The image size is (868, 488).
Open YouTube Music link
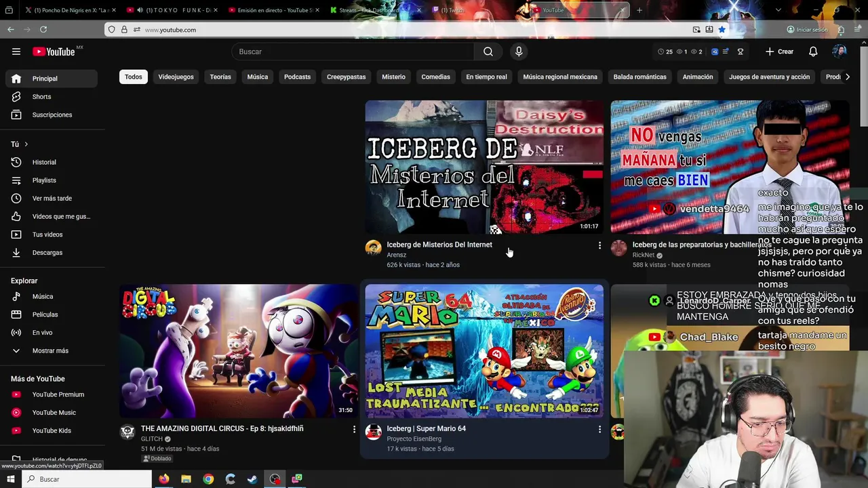coord(52,413)
